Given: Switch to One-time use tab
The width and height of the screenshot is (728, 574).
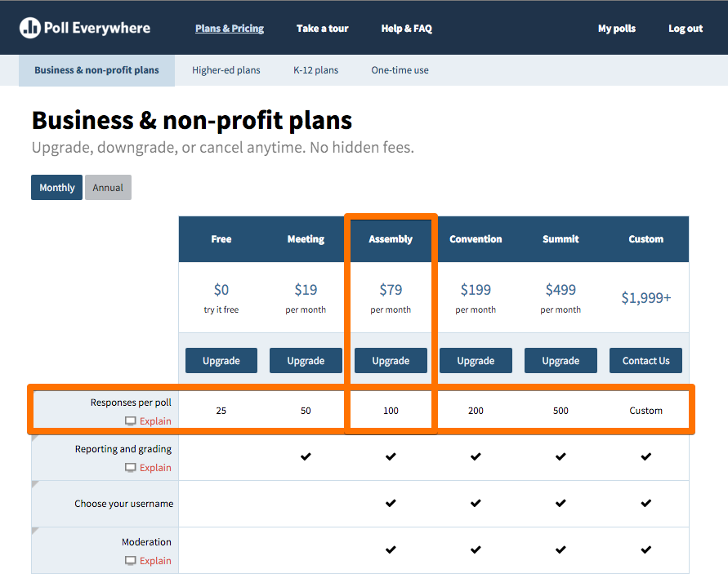Looking at the screenshot, I should [400, 70].
